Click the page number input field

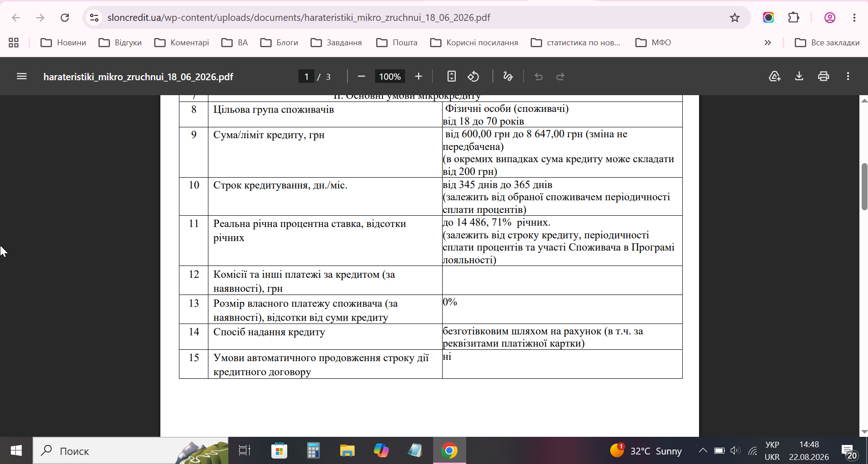[306, 77]
